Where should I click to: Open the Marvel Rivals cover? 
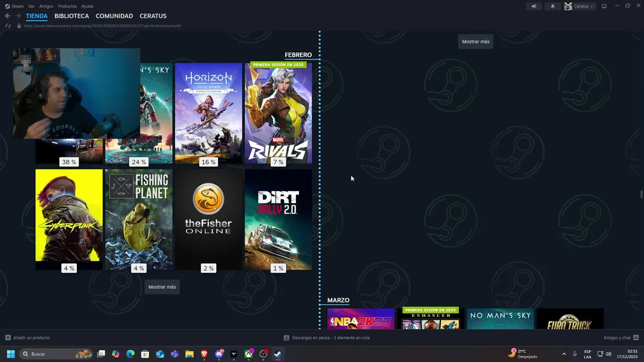278,113
